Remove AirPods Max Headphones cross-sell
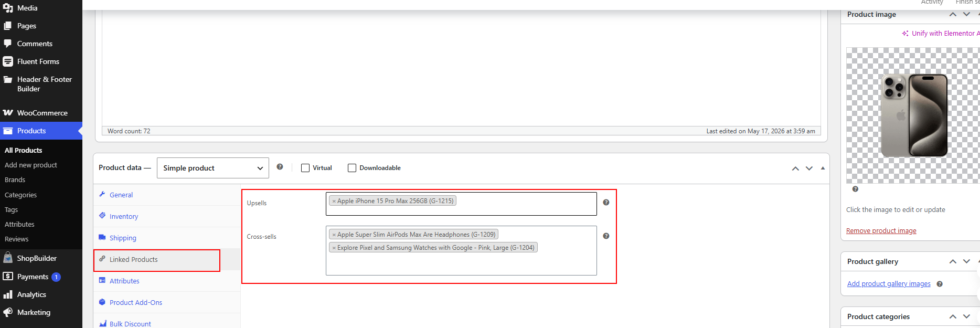 (334, 235)
